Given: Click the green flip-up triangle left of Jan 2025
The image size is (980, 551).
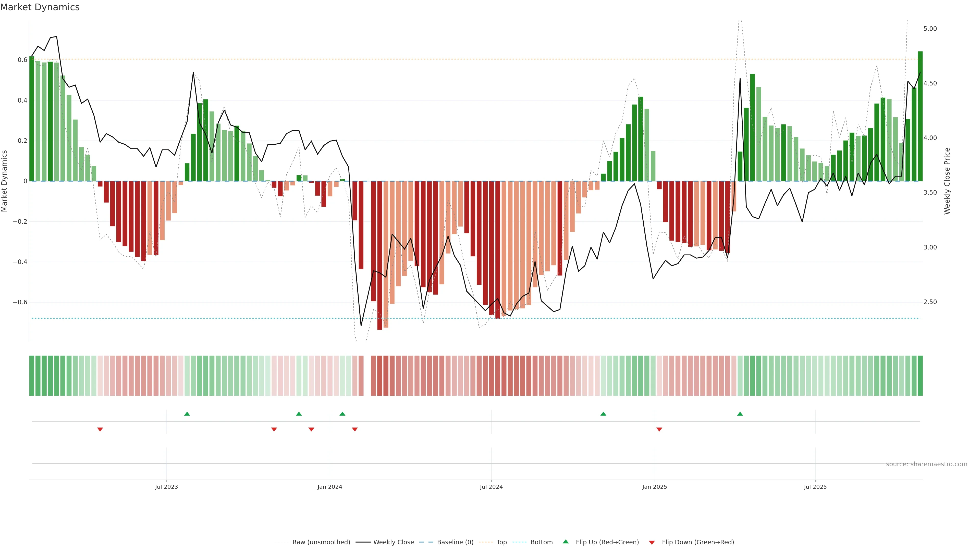Looking at the screenshot, I should 603,414.
